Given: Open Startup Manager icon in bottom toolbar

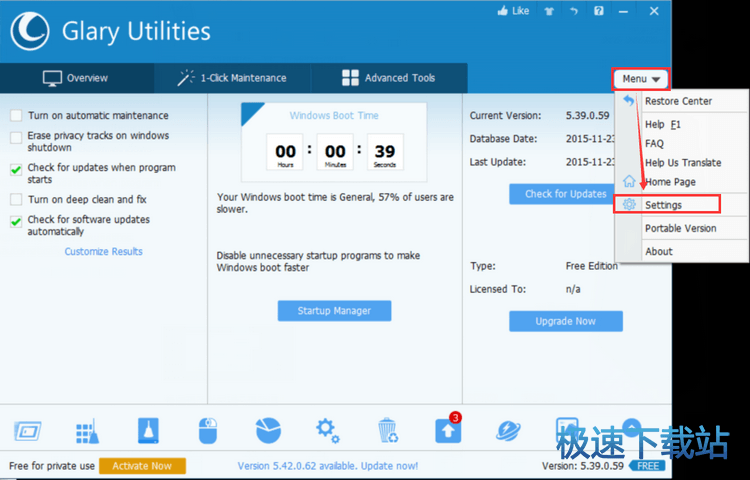Looking at the screenshot, I should [27, 431].
